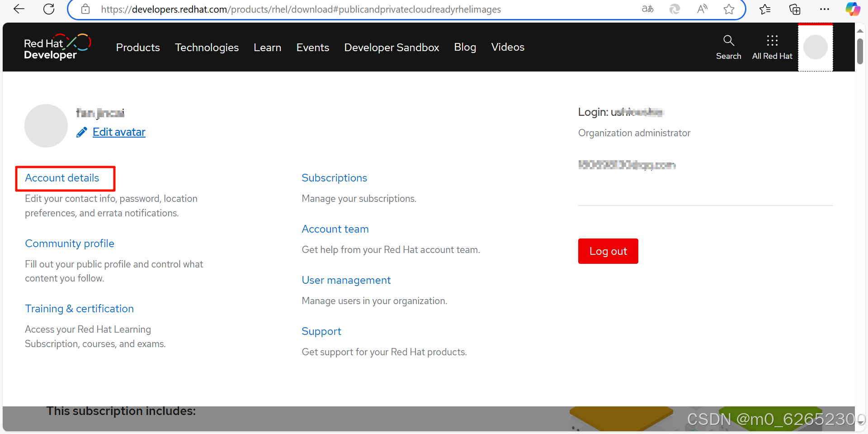Open the Products menu
The image size is (868, 434).
pyautogui.click(x=138, y=48)
